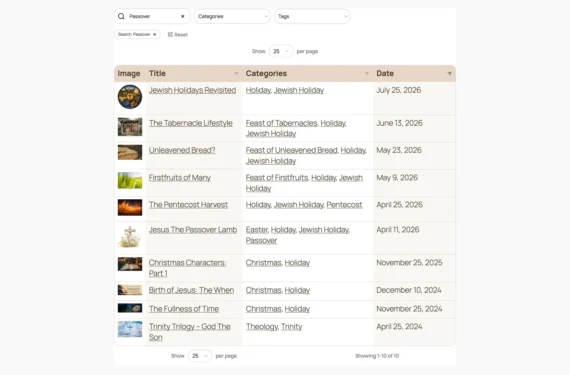This screenshot has height=375, width=570.
Task: Open Jesus The Passover Lamb thumbnail
Action: [x=130, y=237]
